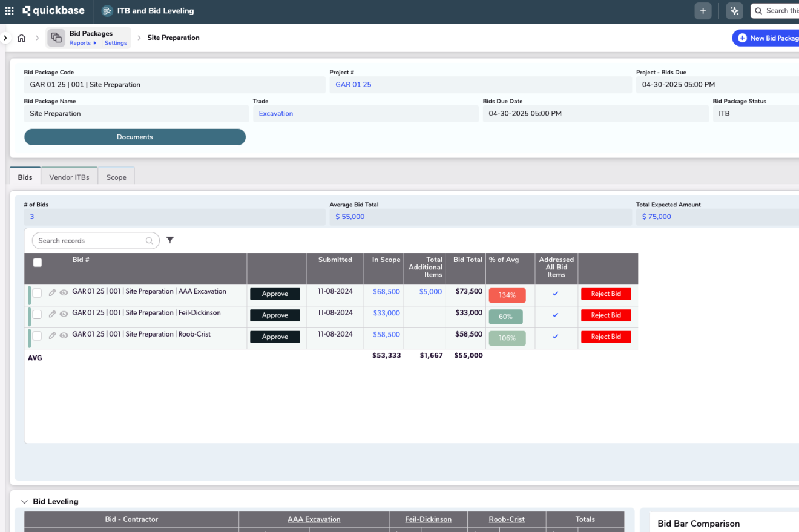Check the Roob-Crist bid row checkbox

click(38, 336)
